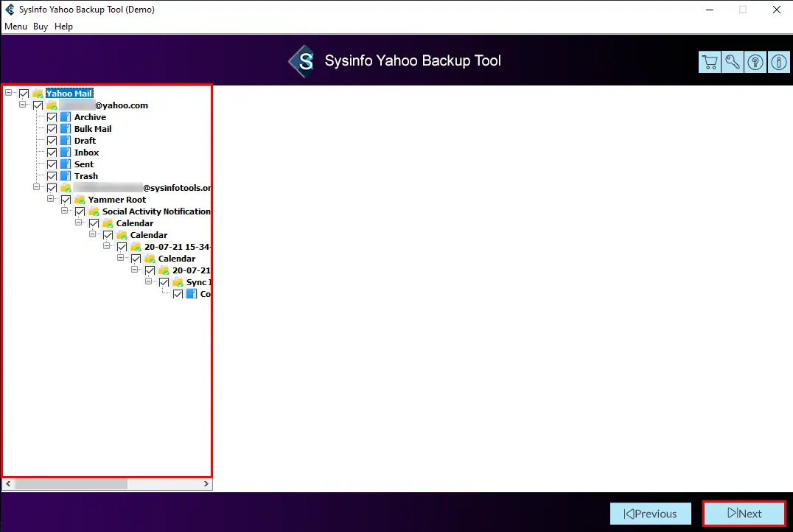Collapse the Yahoo Mail root node
This screenshot has height=532, width=793.
pyautogui.click(x=9, y=93)
